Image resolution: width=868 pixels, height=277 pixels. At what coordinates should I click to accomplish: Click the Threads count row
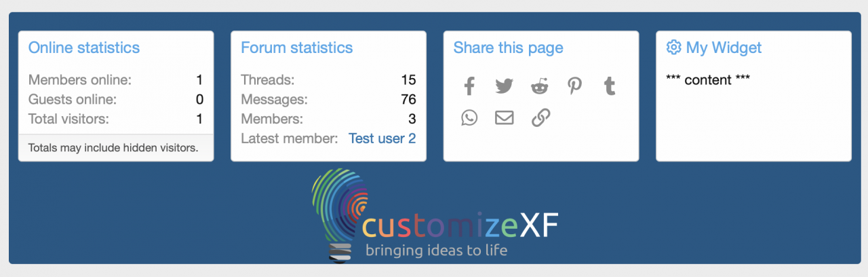(x=328, y=80)
